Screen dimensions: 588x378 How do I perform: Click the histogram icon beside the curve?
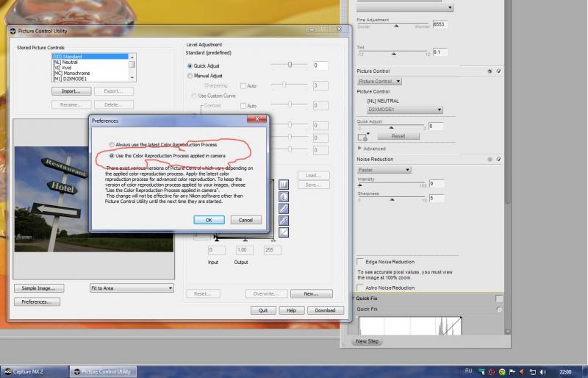click(284, 185)
